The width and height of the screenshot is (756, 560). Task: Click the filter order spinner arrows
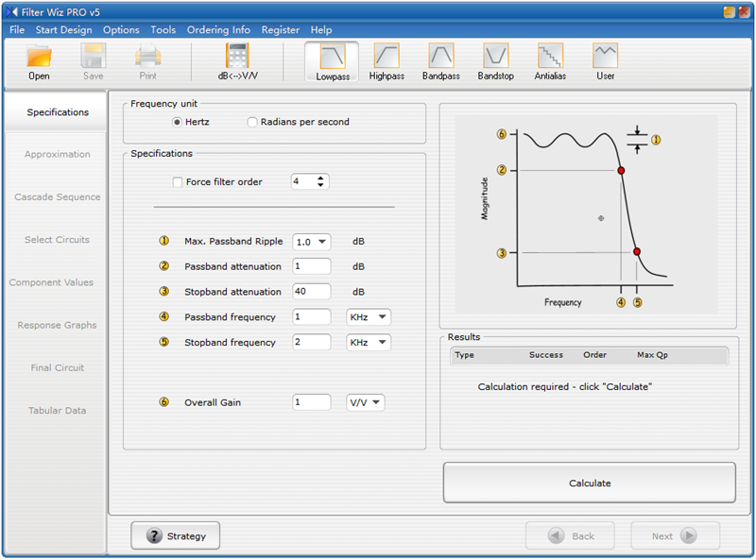click(320, 181)
